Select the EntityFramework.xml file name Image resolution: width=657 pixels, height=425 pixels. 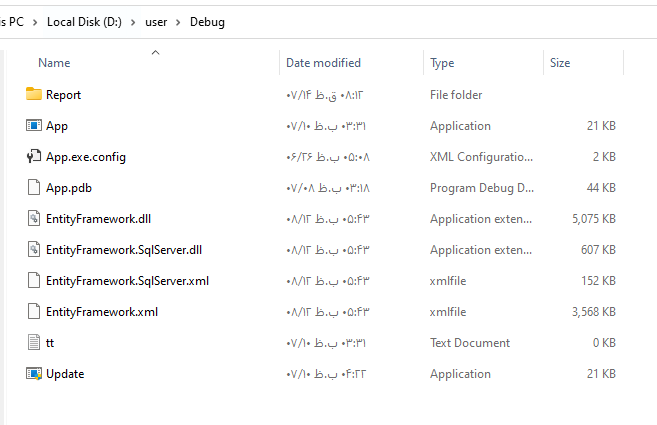tap(102, 312)
